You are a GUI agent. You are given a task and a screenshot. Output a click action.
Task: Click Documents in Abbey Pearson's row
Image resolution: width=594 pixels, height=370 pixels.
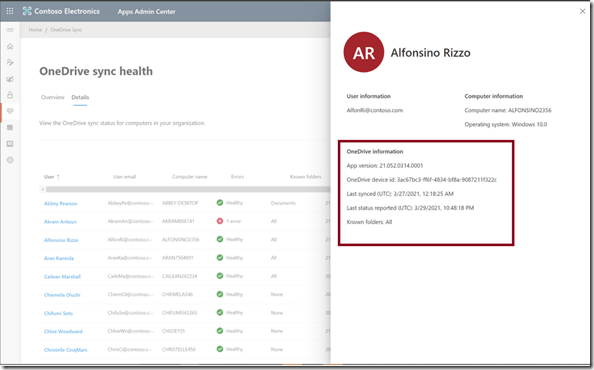pyautogui.click(x=283, y=203)
